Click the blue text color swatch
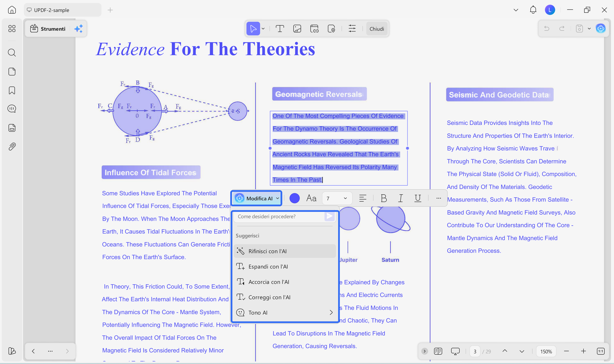 [x=294, y=198]
